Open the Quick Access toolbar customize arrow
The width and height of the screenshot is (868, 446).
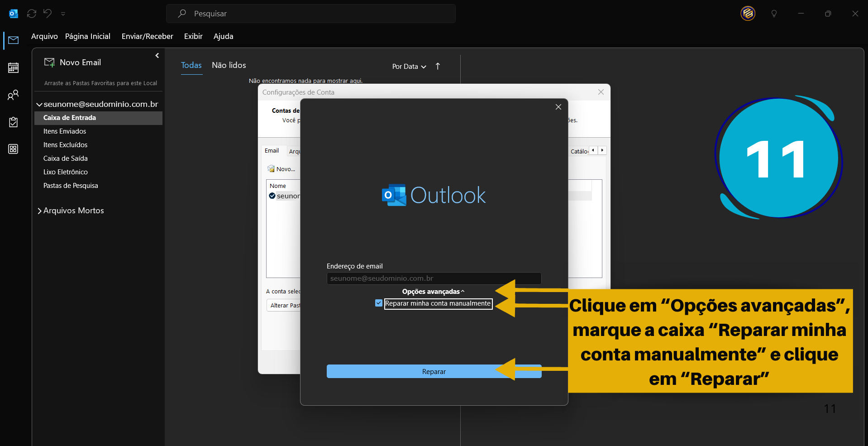click(63, 14)
